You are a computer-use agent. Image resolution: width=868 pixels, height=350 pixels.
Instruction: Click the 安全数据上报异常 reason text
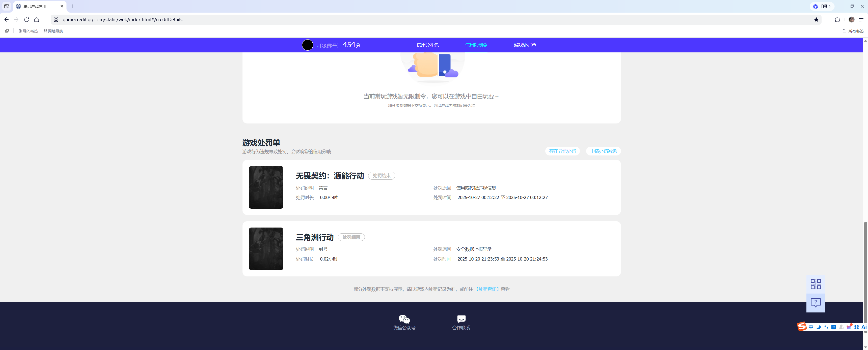click(x=473, y=249)
